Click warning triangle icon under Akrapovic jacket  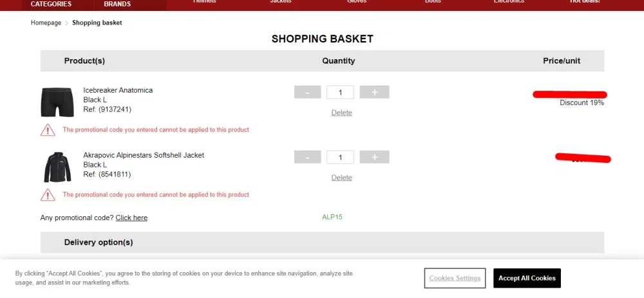48,194
